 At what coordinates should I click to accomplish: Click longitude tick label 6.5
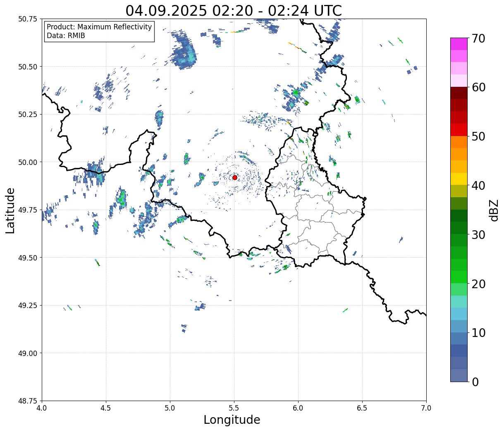362,408
